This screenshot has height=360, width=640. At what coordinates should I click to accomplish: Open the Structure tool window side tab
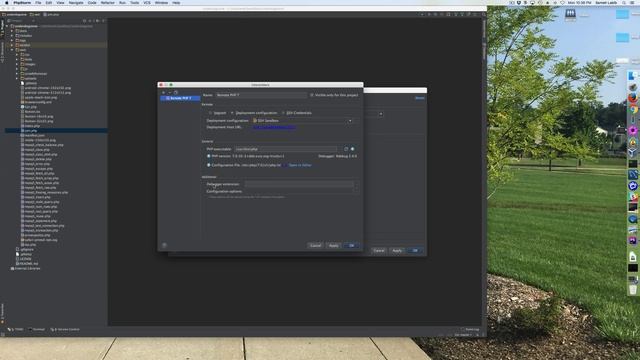[x=2, y=52]
